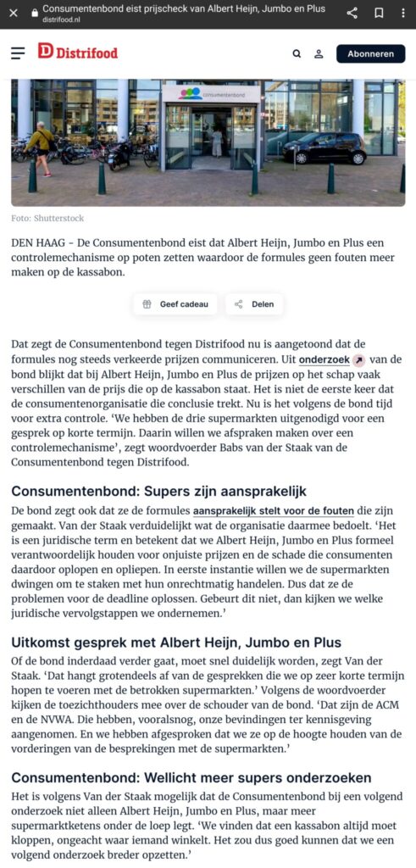
Task: Click the Delen share button
Action: (x=254, y=304)
